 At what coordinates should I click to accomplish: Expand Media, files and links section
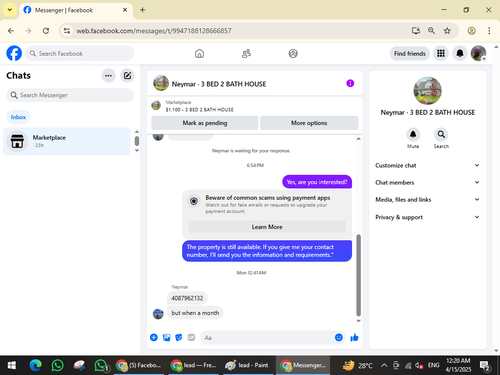click(427, 200)
